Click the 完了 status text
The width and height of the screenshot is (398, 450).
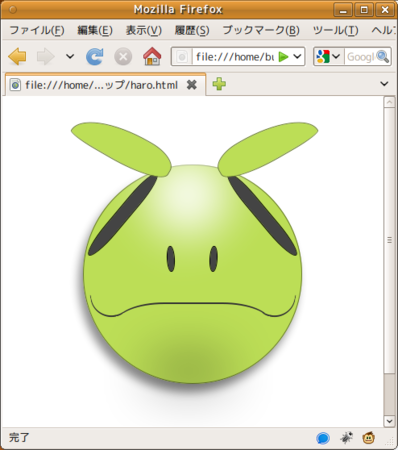pos(19,438)
